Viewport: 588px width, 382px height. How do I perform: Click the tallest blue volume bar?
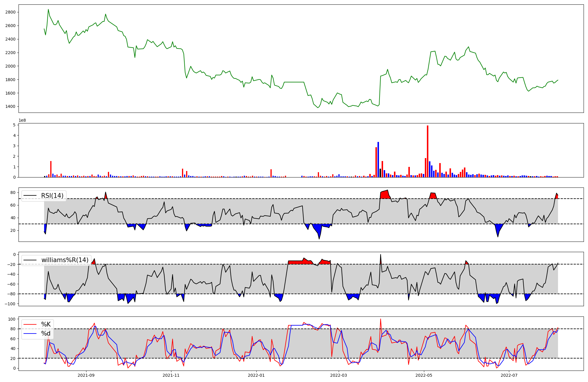coord(378,160)
